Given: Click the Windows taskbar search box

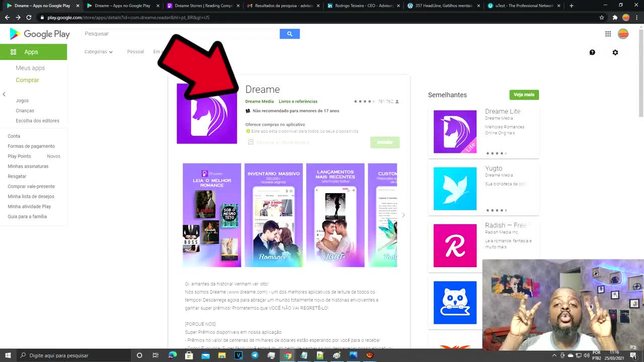Looking at the screenshot, I should click(x=74, y=355).
